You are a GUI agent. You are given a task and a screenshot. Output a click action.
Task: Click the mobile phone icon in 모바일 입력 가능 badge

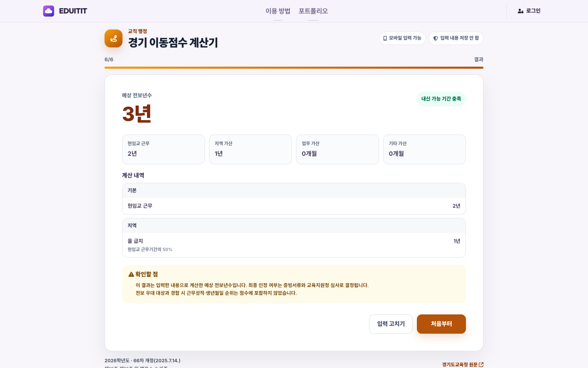pyautogui.click(x=385, y=38)
